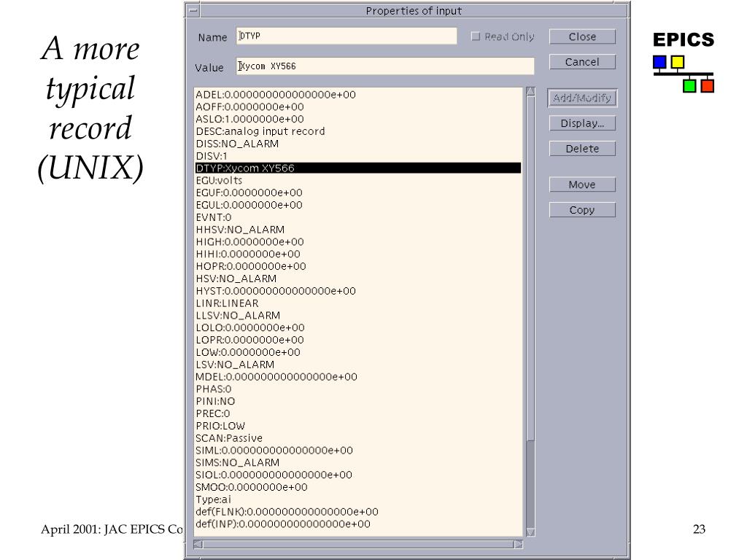This screenshot has height=560, width=747.
Task: Click inside the Name text field
Action: tap(347, 36)
